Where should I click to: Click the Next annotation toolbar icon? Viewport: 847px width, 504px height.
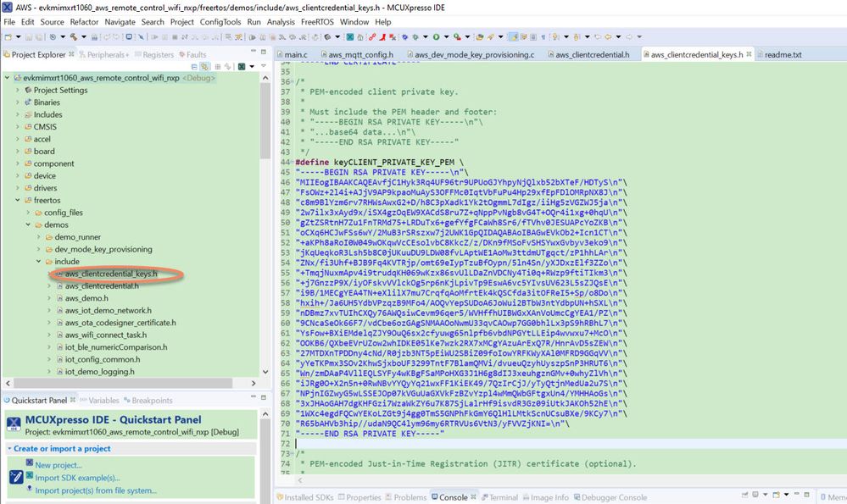[555, 36]
